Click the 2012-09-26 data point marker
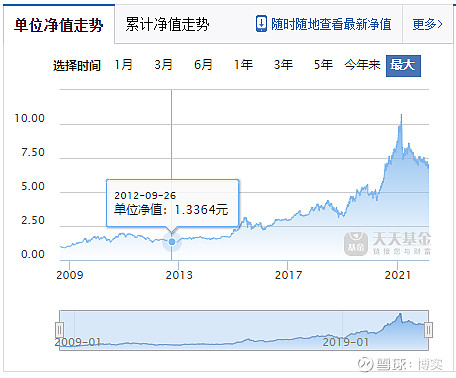 [x=172, y=242]
